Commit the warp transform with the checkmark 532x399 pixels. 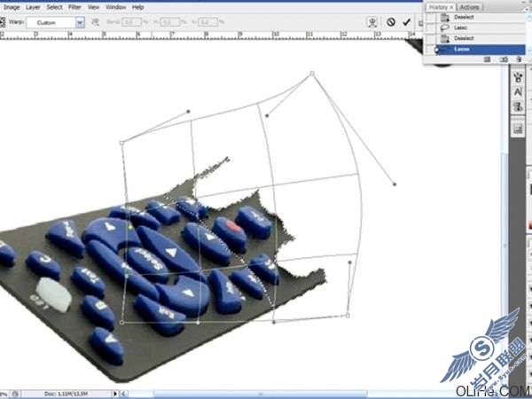click(x=406, y=22)
